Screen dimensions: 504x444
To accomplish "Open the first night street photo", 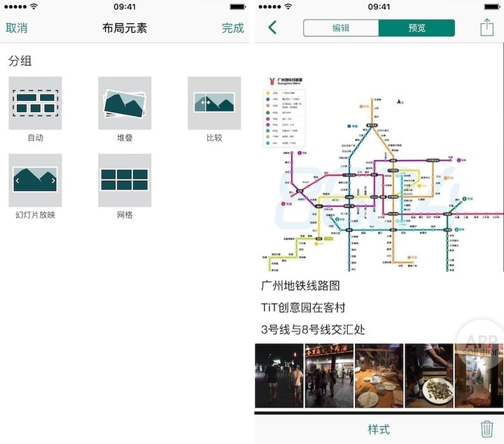I will pyautogui.click(x=279, y=375).
